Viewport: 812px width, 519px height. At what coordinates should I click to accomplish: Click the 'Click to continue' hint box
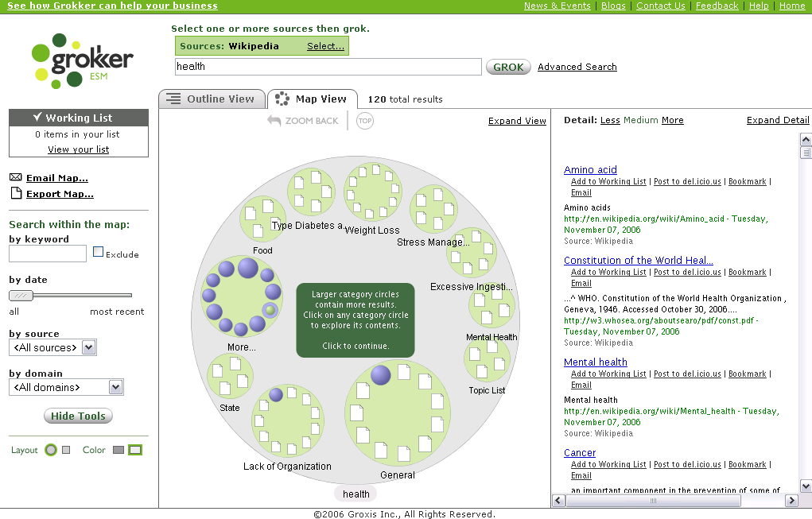[355, 320]
